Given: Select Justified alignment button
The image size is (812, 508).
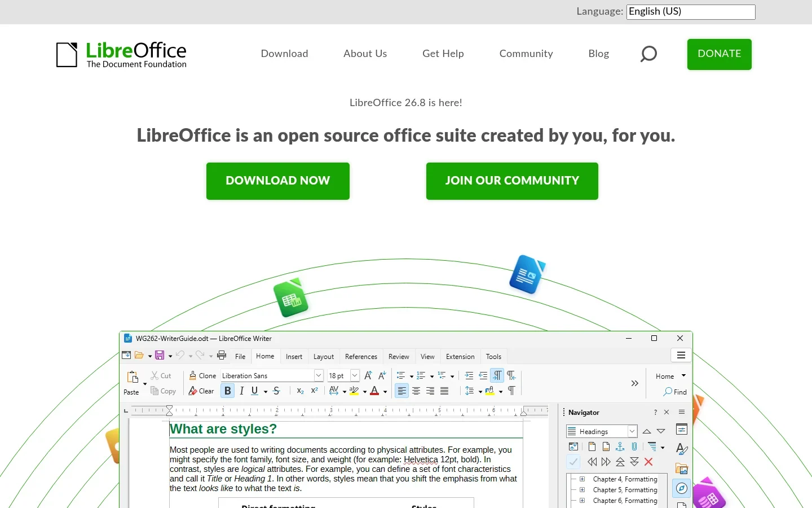Looking at the screenshot, I should [444, 391].
